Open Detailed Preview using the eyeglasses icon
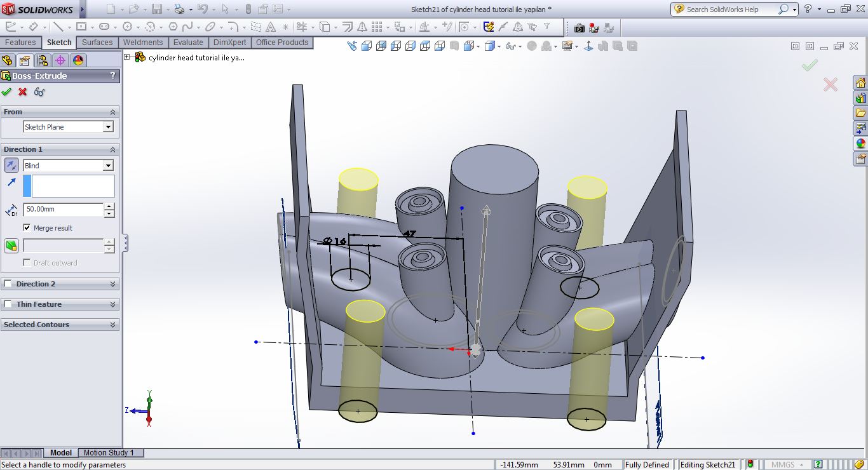868x470 pixels. pos(39,92)
